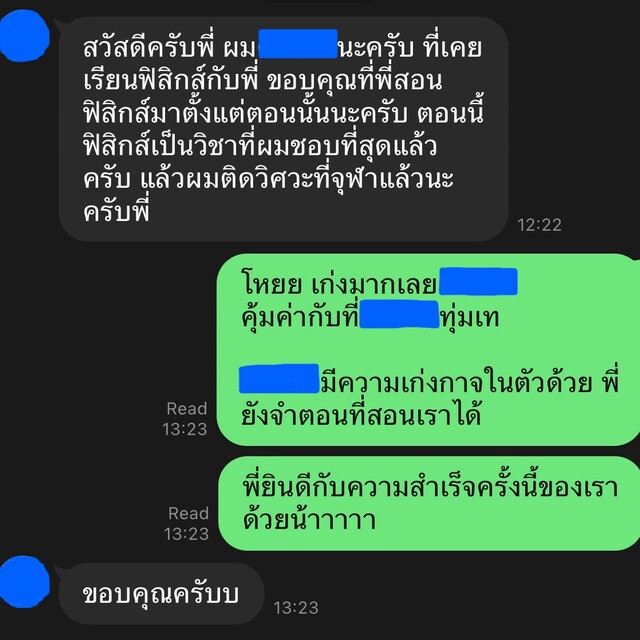640x640 pixels.
Task: Tap the redaction after เก่งมากเลย
Action: (x=478, y=281)
